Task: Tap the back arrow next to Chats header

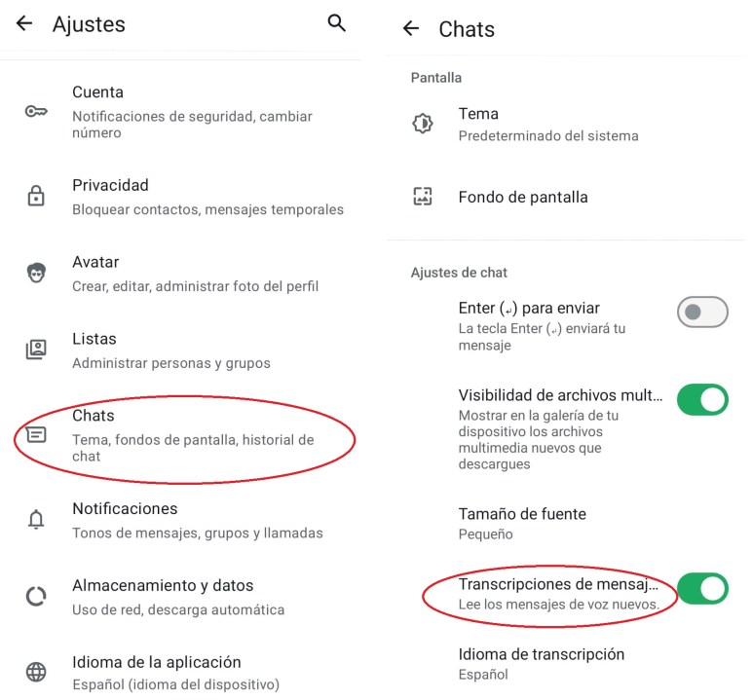Action: click(411, 28)
